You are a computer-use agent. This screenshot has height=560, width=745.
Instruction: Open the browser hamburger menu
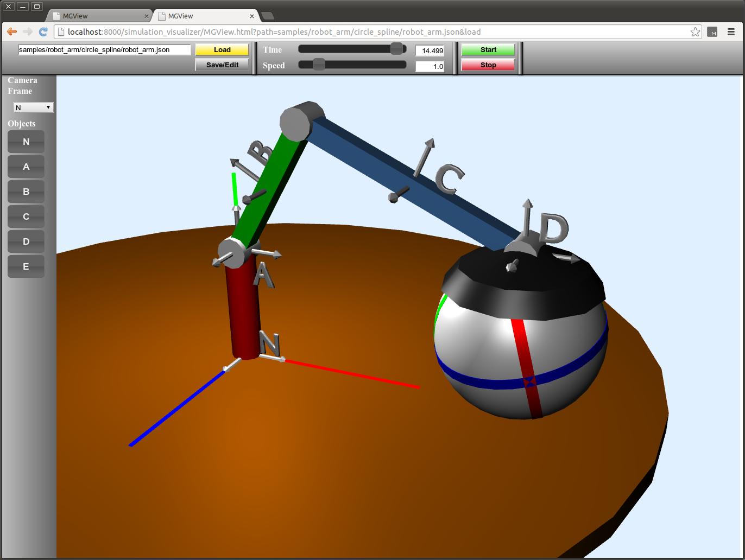pos(731,32)
